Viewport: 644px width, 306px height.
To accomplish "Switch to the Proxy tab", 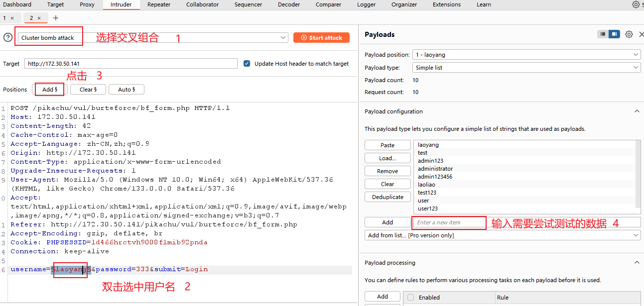I will tap(87, 4).
